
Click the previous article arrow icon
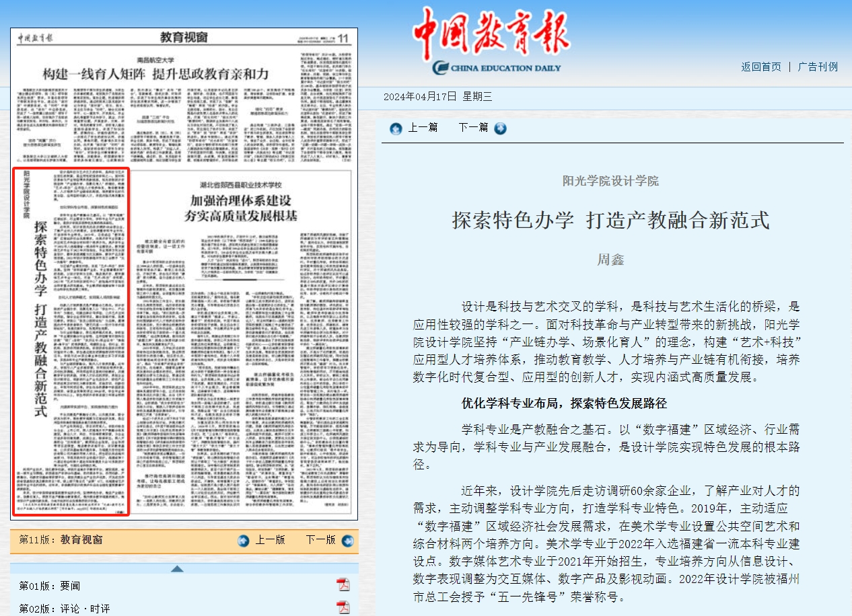(x=396, y=128)
